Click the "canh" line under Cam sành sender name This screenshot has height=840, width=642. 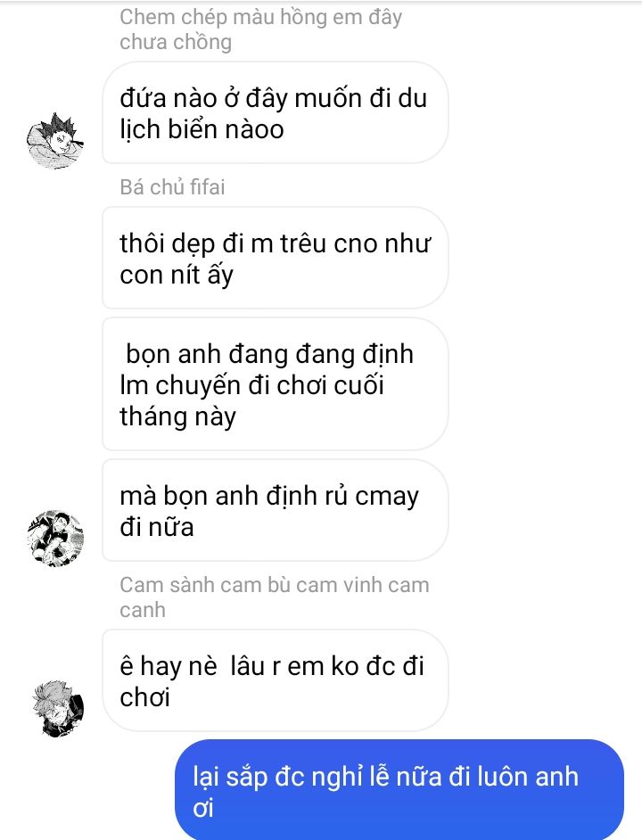[143, 610]
